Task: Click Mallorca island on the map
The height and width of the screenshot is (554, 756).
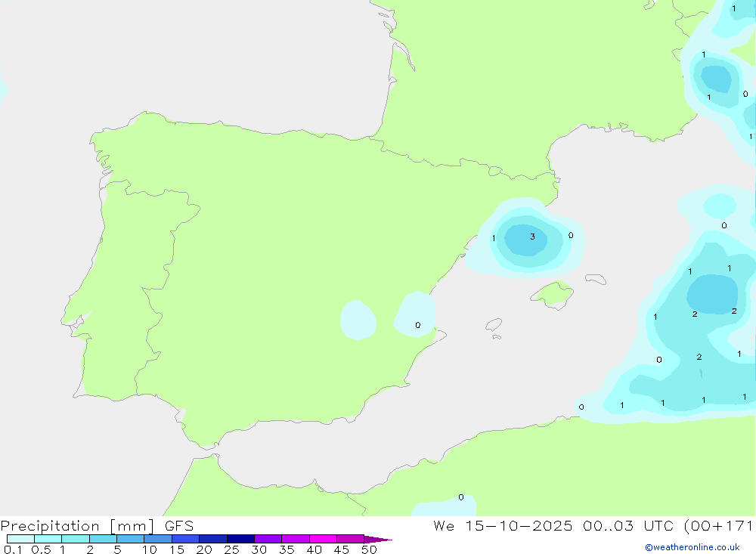Action: tap(553, 294)
